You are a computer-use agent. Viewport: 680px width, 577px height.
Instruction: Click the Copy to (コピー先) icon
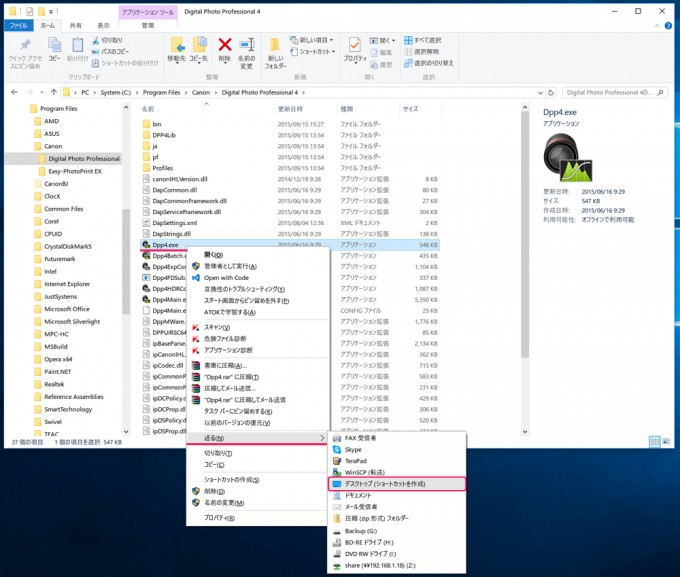pos(199,45)
